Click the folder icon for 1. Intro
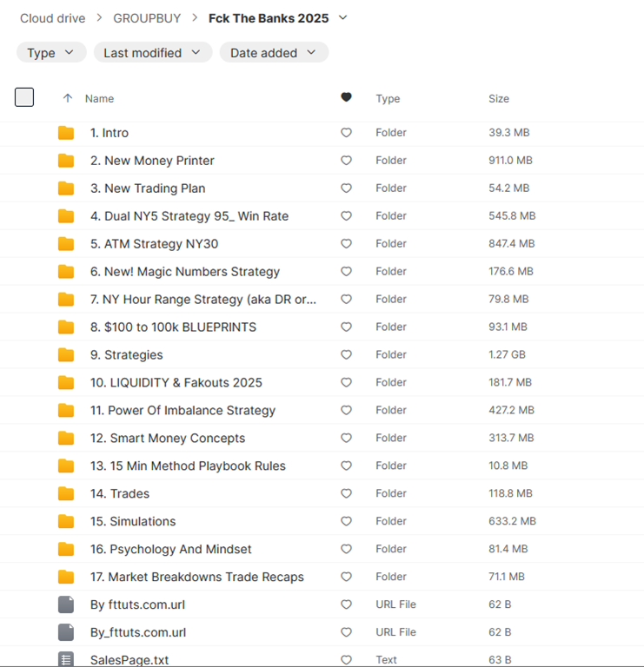This screenshot has height=667, width=644. click(x=66, y=133)
